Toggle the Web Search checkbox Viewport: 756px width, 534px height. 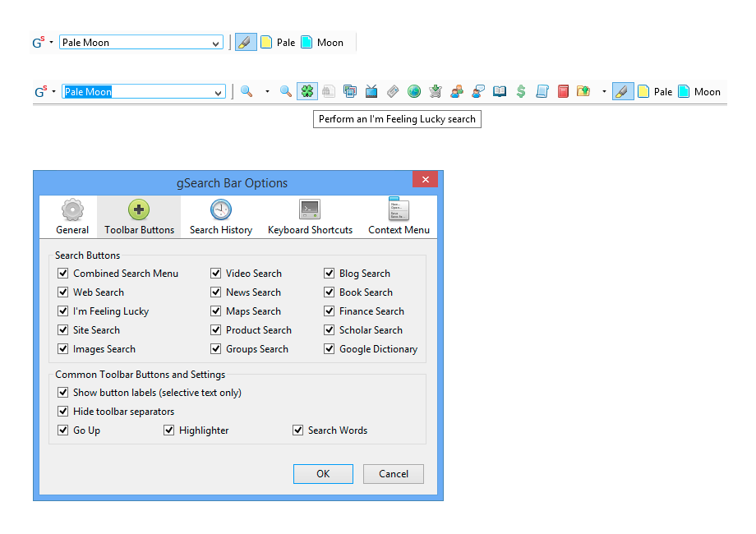pyautogui.click(x=62, y=292)
